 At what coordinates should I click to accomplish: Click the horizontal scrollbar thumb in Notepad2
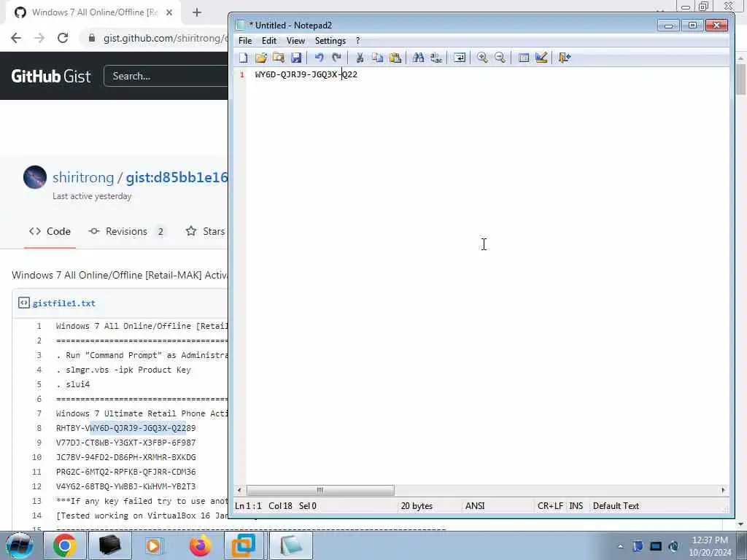(x=320, y=490)
